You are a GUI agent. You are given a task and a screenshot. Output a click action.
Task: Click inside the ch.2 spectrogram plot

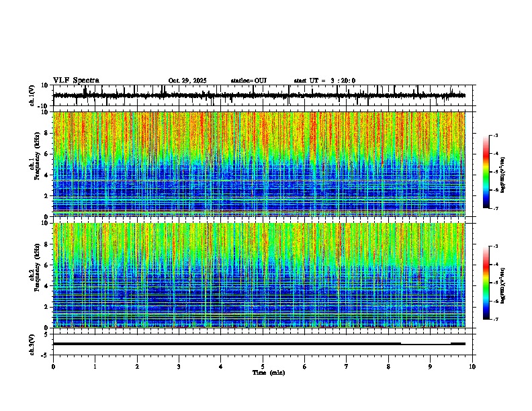coord(259,275)
